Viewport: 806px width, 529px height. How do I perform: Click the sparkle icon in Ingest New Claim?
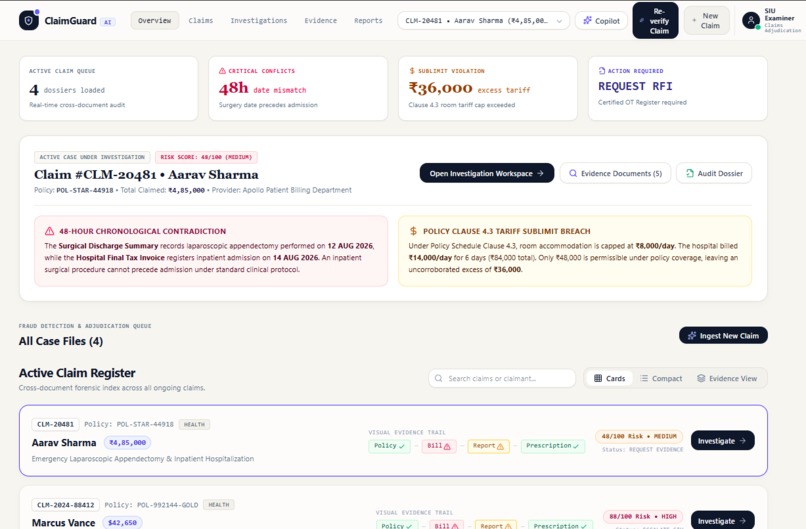pyautogui.click(x=692, y=336)
